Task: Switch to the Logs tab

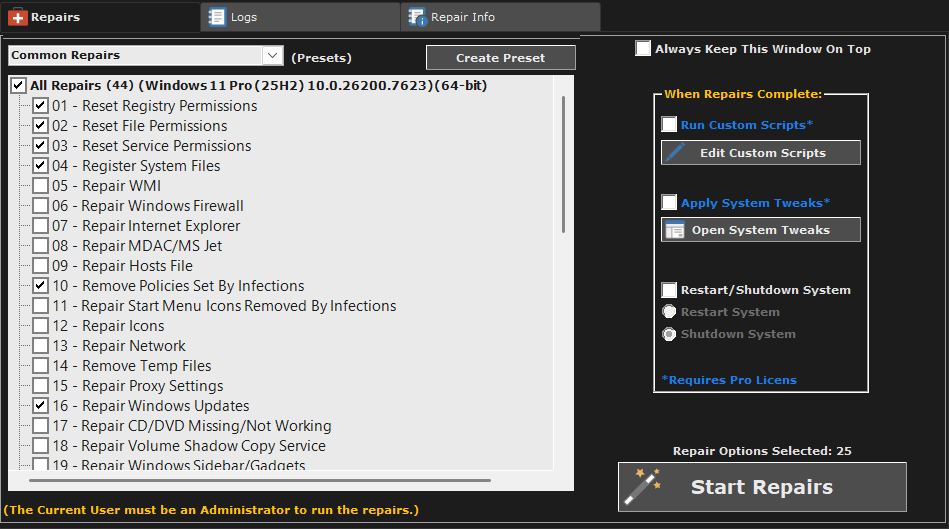Action: 243,17
